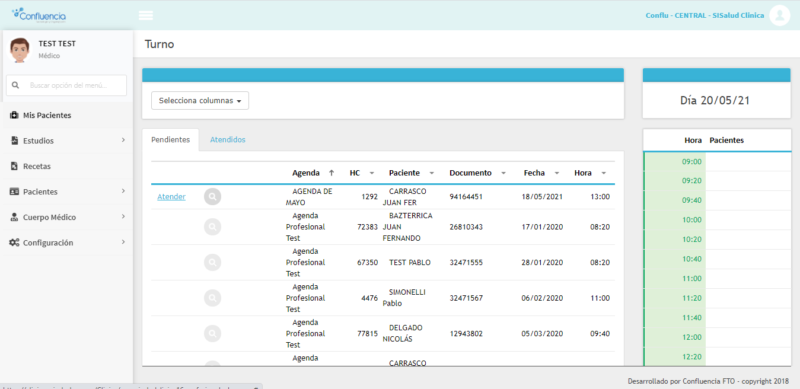
Task: Click the Cuerpo Médico doctor icon
Action: pos(14,217)
